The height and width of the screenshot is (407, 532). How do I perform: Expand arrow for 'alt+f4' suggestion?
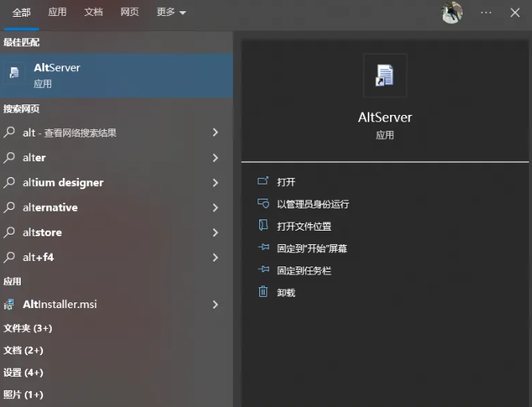pyautogui.click(x=215, y=257)
